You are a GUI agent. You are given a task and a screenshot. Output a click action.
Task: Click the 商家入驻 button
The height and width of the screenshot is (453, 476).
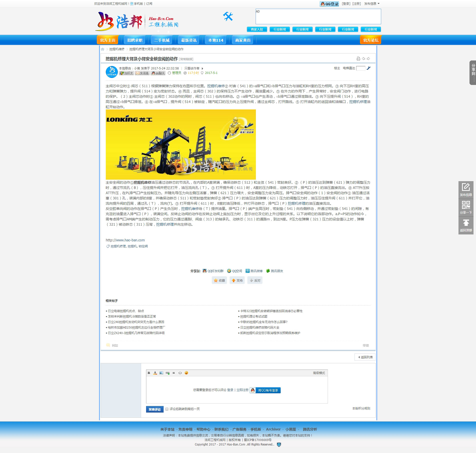[257, 29]
